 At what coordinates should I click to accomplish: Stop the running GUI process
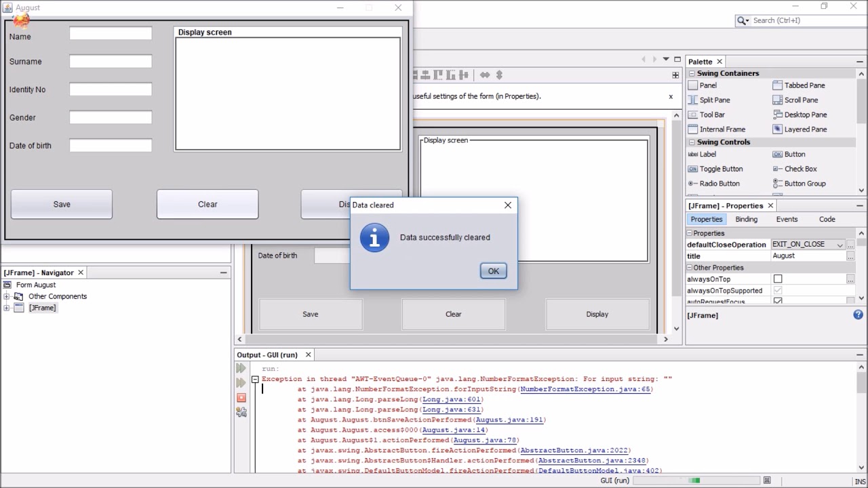[x=241, y=398]
